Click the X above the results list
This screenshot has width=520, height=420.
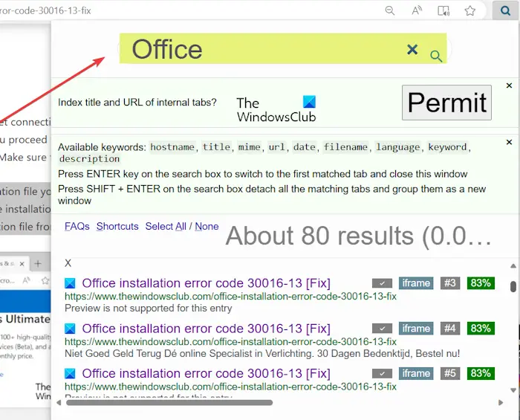click(68, 263)
